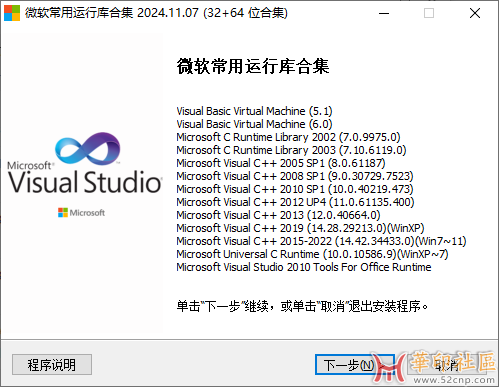The image size is (499, 387).
Task: Click the 下一步(N) button
Action: (x=354, y=364)
